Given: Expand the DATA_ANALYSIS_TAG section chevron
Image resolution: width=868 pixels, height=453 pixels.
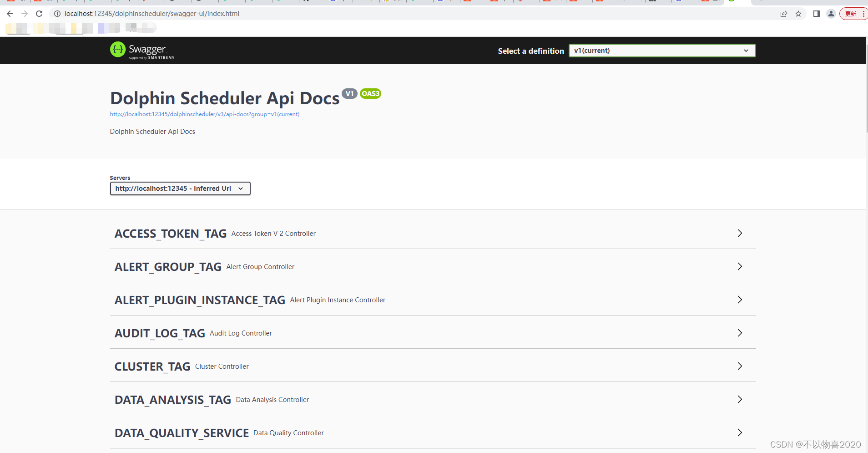Looking at the screenshot, I should (x=740, y=399).
